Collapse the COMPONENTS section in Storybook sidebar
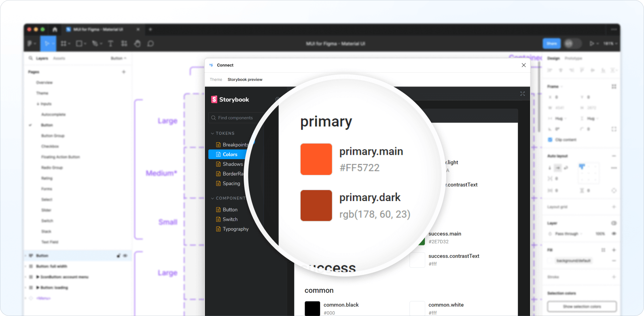 click(229, 198)
